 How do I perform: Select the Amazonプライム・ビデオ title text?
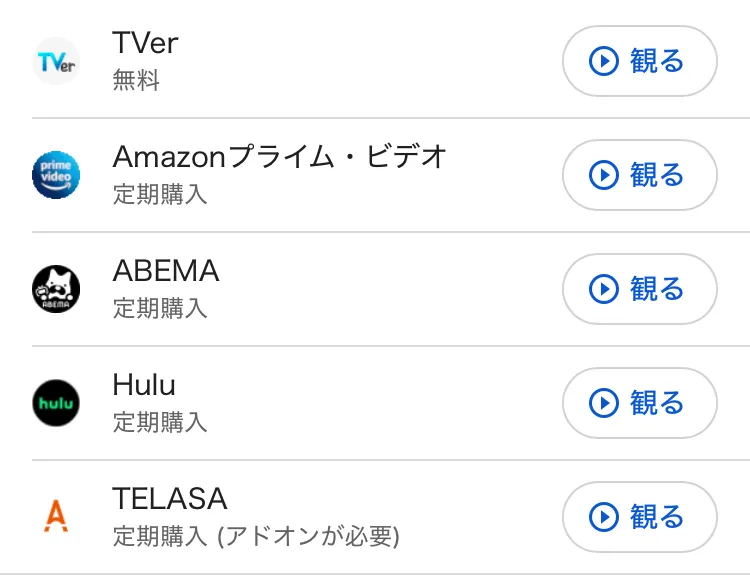click(x=280, y=157)
